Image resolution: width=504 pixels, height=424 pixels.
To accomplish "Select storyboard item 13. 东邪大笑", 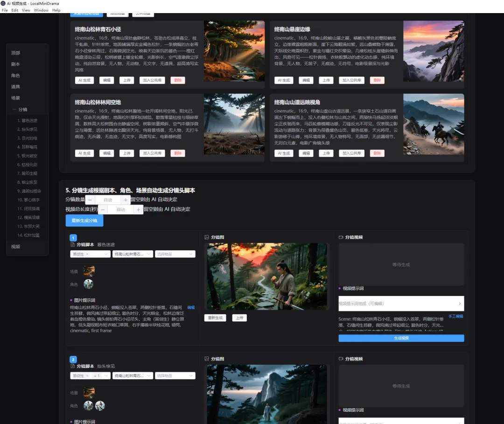I will point(28,226).
